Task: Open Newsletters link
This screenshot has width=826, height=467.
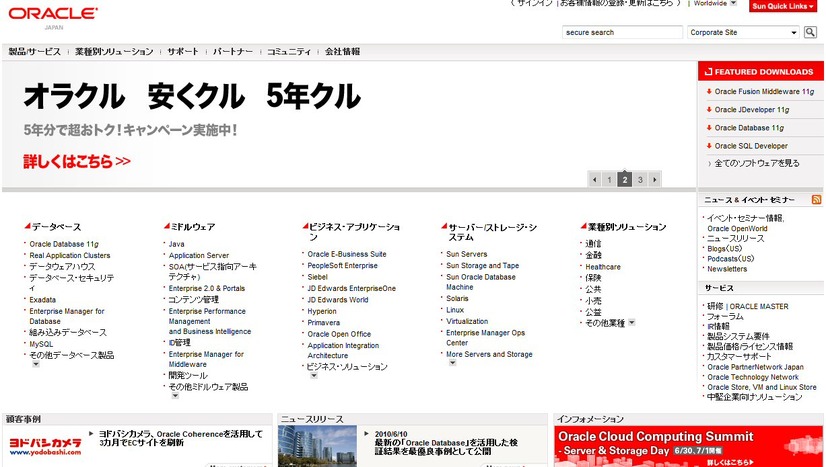Action: pyautogui.click(x=727, y=269)
